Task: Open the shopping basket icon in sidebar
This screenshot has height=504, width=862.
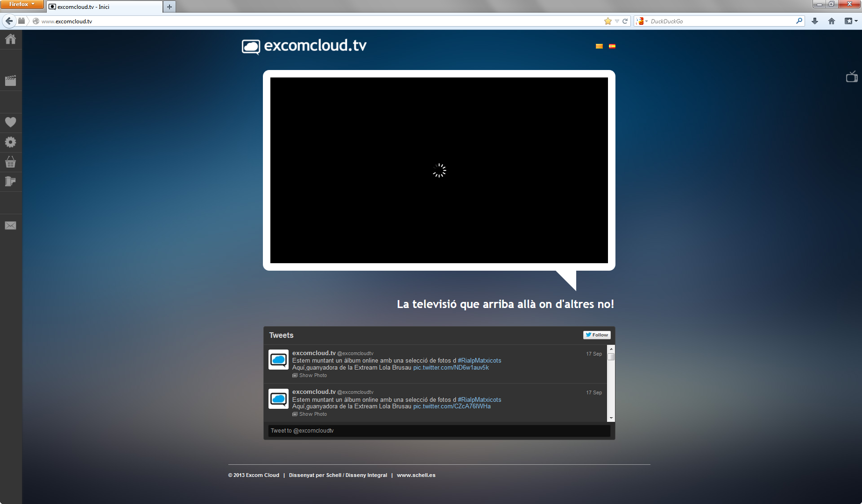Action: (10, 161)
